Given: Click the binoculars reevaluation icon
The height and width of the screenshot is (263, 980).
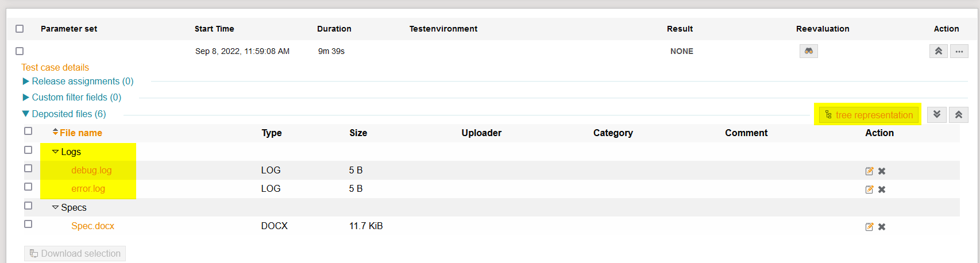Looking at the screenshot, I should [x=808, y=51].
